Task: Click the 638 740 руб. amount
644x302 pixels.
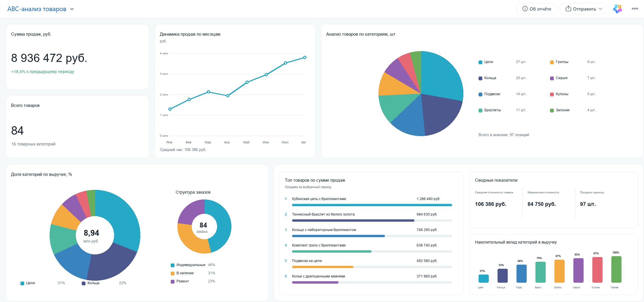Action: [x=427, y=245]
